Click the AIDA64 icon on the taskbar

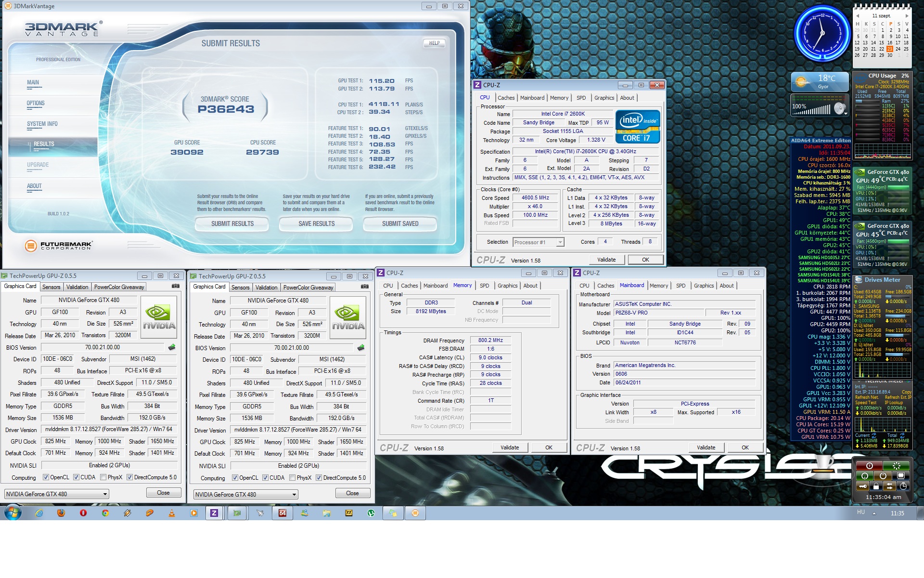(282, 513)
